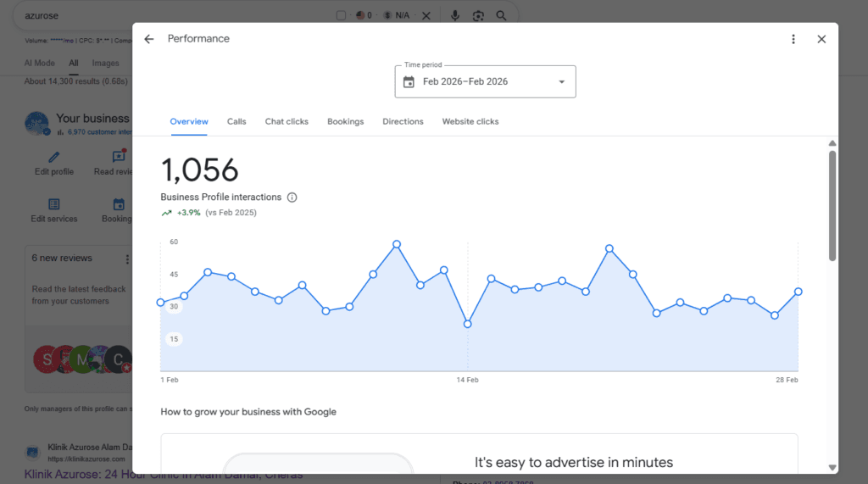The image size is (868, 484).
Task: Click the 28 Feb axis label
Action: [x=787, y=380]
